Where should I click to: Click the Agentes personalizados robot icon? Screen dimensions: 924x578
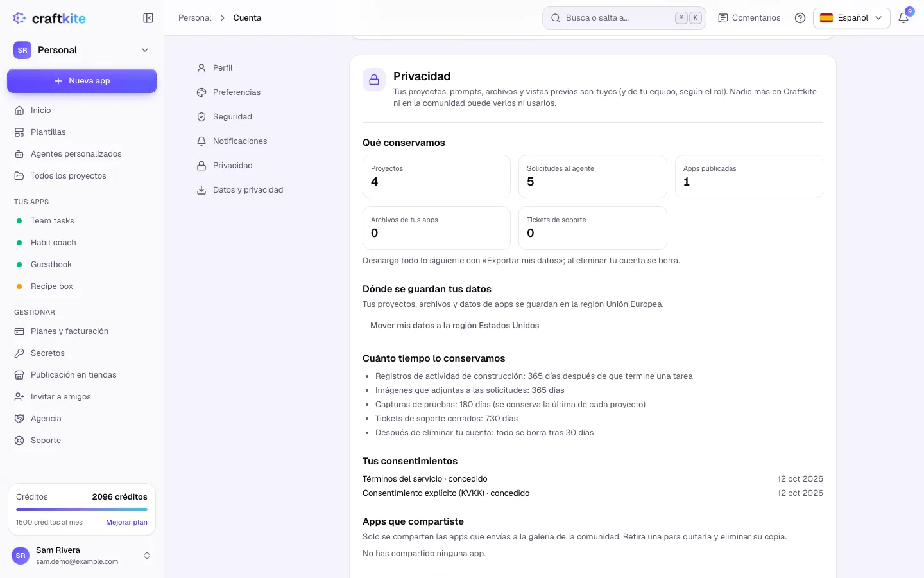pos(19,154)
